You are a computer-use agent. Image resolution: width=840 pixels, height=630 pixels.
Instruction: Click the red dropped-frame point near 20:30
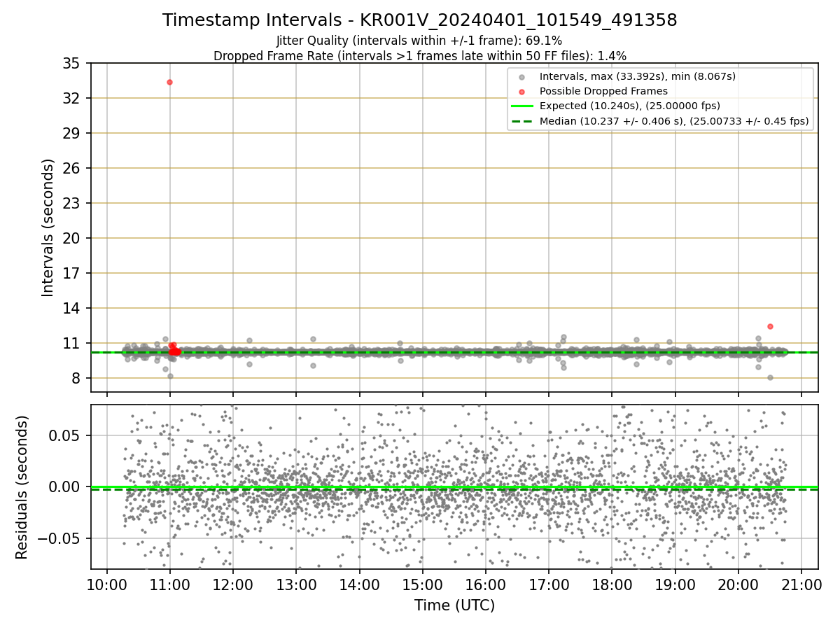770,326
